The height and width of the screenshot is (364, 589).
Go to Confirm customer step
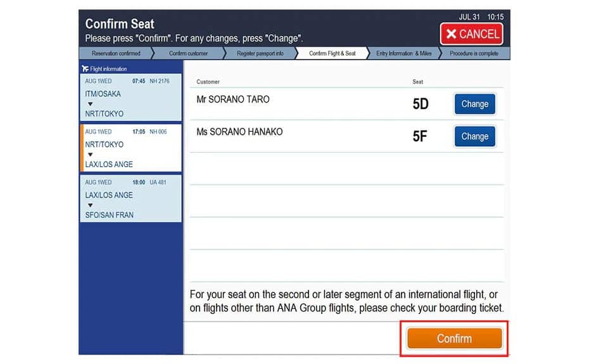point(189,54)
